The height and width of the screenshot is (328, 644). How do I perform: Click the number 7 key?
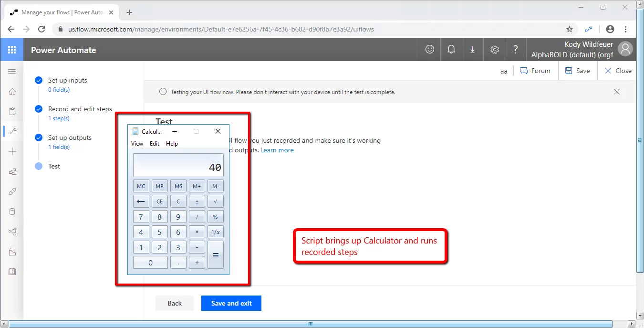(x=141, y=217)
